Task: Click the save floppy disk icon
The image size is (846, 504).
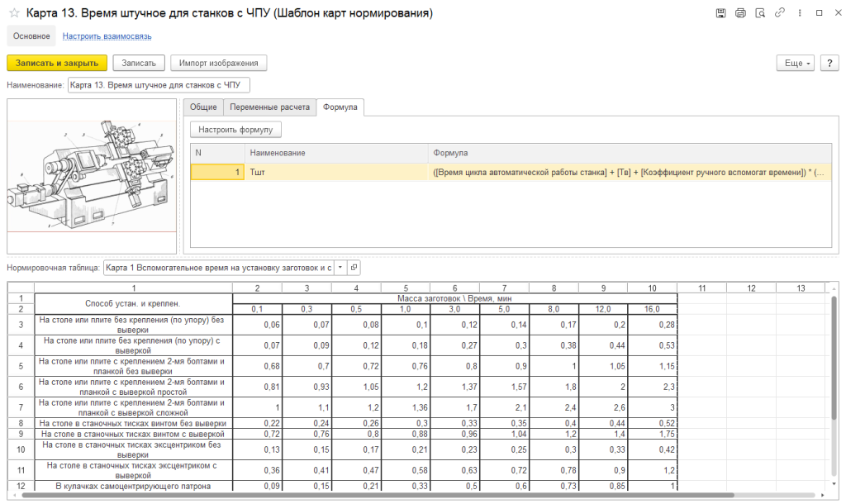Action: 720,13
